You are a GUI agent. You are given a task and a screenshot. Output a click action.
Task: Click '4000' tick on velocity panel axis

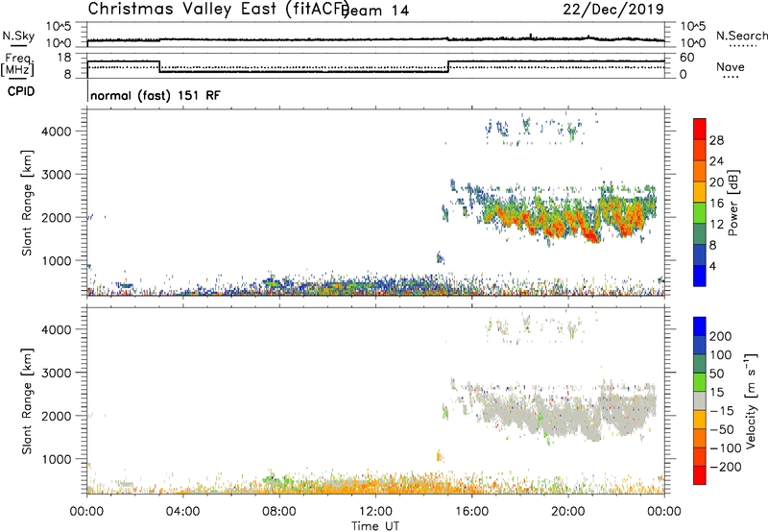(57, 329)
